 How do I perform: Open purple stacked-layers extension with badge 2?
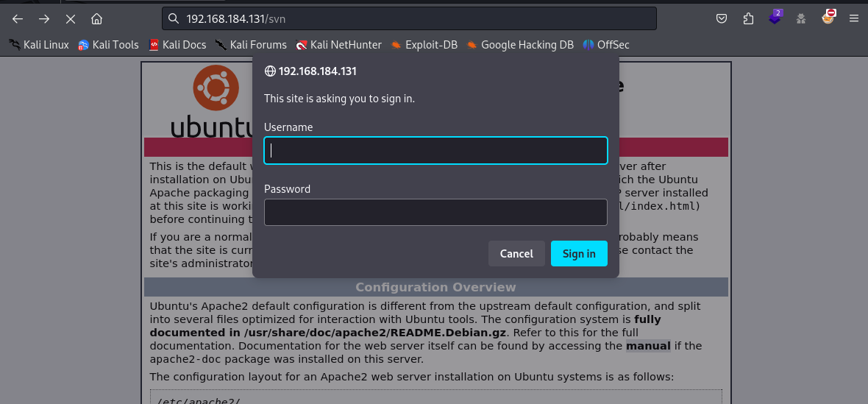pyautogui.click(x=775, y=18)
